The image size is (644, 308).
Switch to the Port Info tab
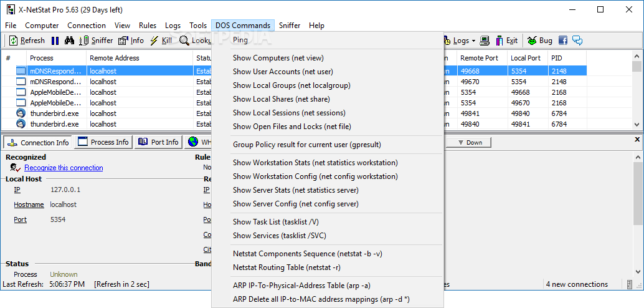(159, 142)
